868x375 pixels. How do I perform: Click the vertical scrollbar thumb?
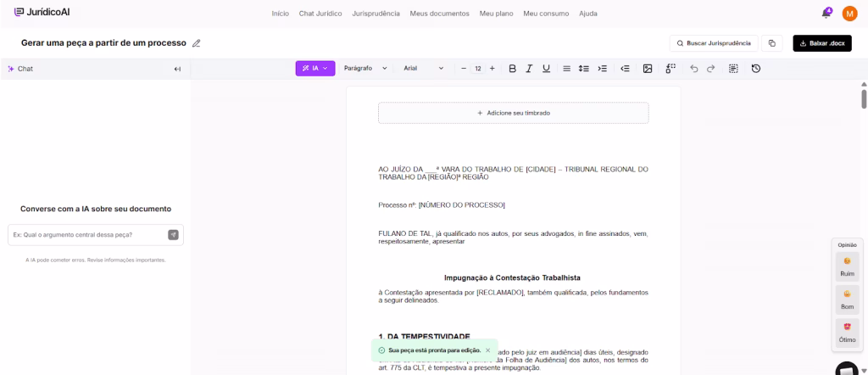click(864, 98)
